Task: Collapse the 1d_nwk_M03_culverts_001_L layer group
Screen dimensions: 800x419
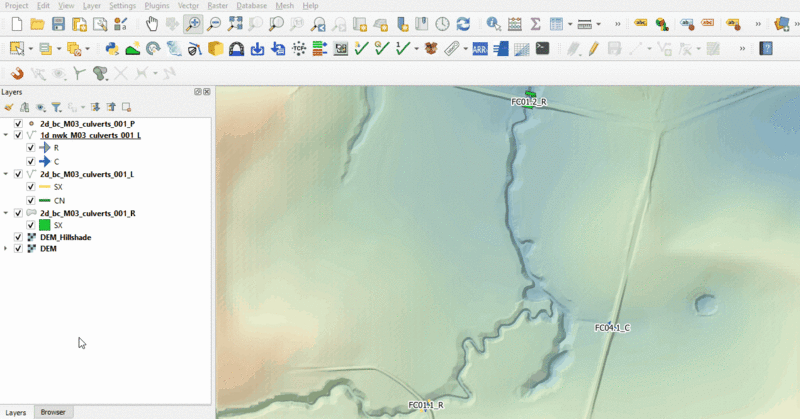Action: (7, 135)
